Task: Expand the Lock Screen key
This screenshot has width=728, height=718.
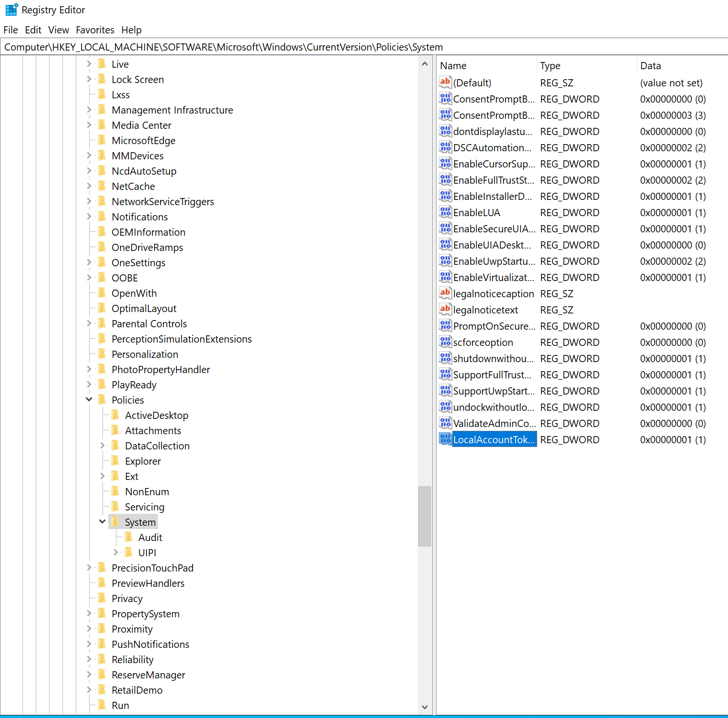Action: (x=89, y=79)
